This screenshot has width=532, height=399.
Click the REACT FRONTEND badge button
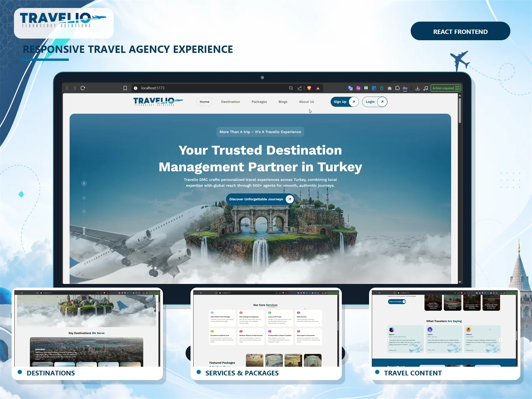coord(460,31)
